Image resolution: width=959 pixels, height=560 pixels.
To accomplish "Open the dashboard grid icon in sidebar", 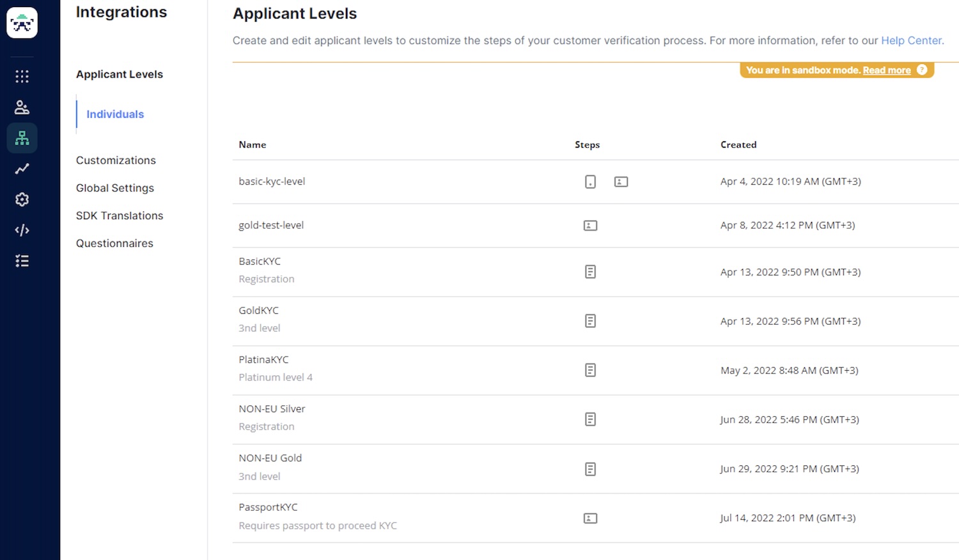I will pyautogui.click(x=22, y=77).
